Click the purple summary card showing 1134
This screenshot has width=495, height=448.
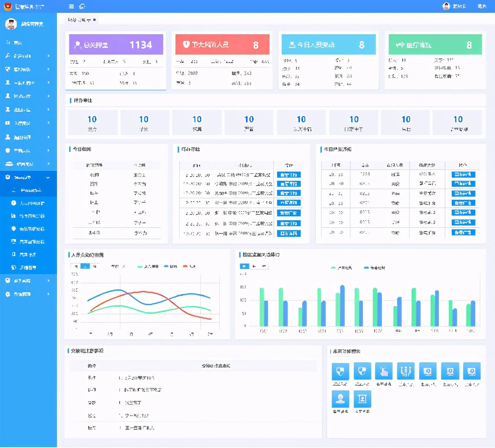tap(116, 45)
